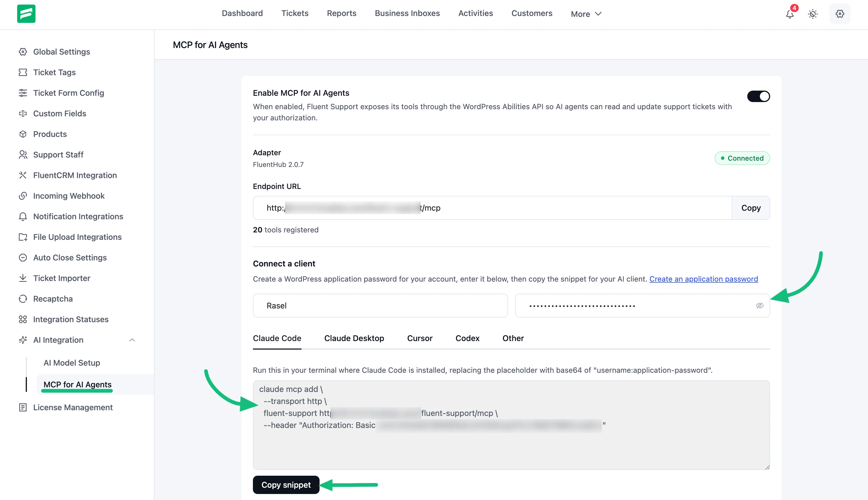Click the FluentCRM Integration icon
The image size is (868, 500).
(x=23, y=176)
